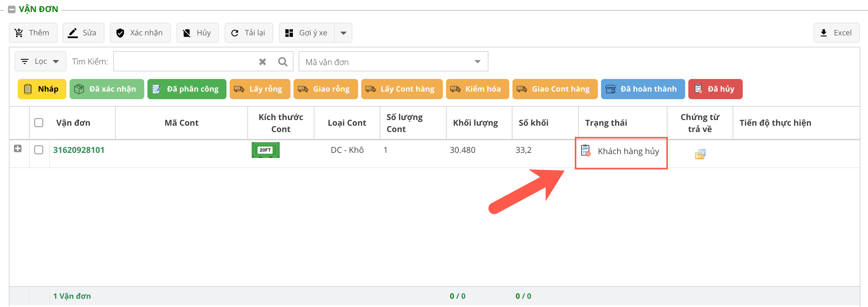The height and width of the screenshot is (307, 868).
Task: Open the Mã vận đơn dropdown
Action: click(393, 62)
